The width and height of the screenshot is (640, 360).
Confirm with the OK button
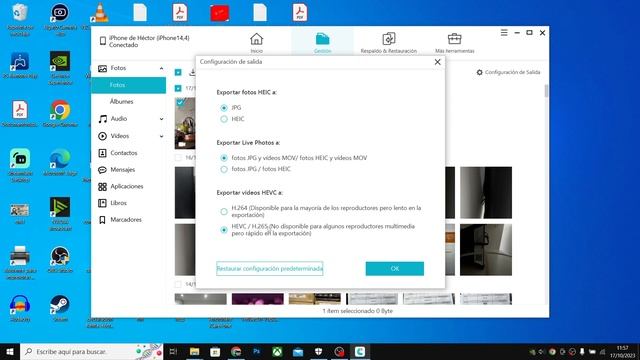tap(395, 269)
